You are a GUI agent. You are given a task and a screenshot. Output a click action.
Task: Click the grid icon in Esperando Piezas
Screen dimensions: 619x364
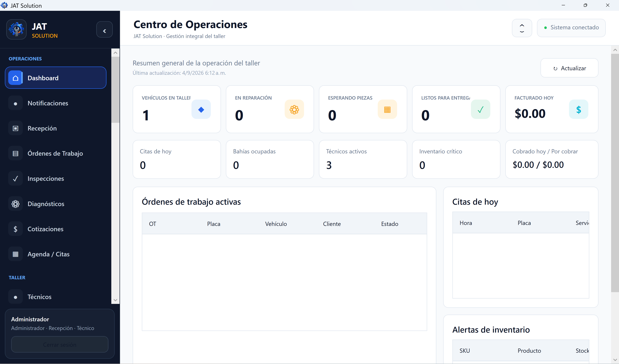(x=387, y=109)
